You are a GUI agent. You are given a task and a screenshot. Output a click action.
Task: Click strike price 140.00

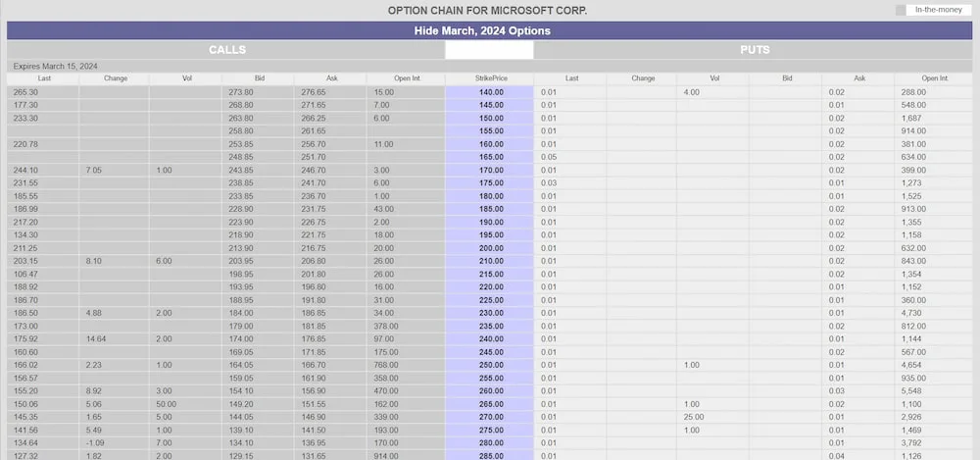(491, 92)
